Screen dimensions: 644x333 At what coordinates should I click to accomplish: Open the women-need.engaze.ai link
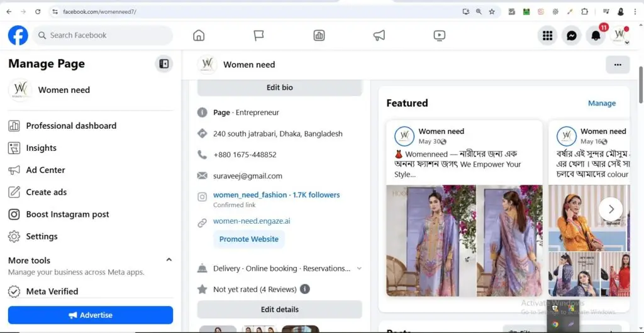click(252, 221)
